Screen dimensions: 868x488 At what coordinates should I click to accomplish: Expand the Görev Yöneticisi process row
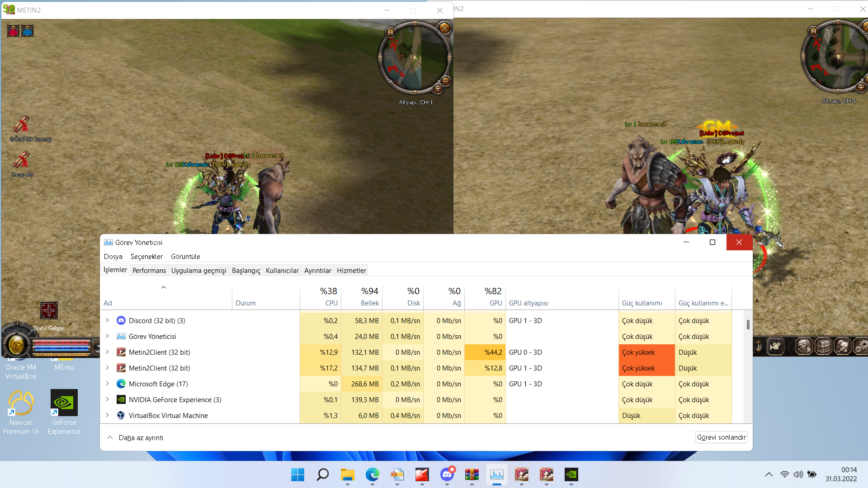(107, 336)
